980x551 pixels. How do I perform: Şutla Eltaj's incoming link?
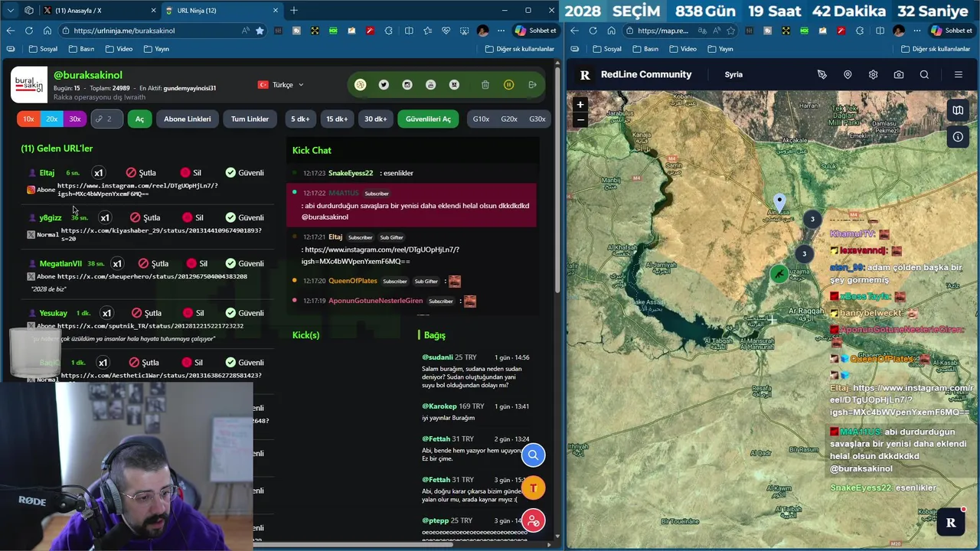pos(141,173)
